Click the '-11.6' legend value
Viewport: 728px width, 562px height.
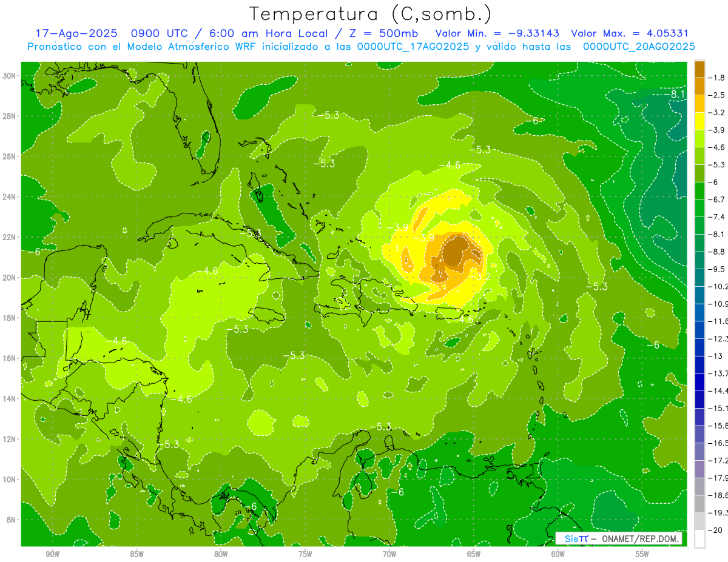pyautogui.click(x=718, y=321)
